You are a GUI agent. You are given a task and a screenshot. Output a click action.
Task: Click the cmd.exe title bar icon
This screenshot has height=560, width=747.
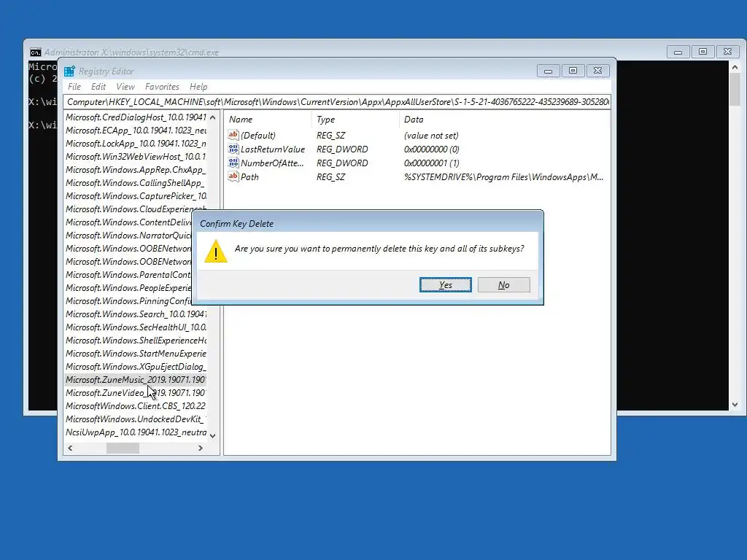coord(35,52)
